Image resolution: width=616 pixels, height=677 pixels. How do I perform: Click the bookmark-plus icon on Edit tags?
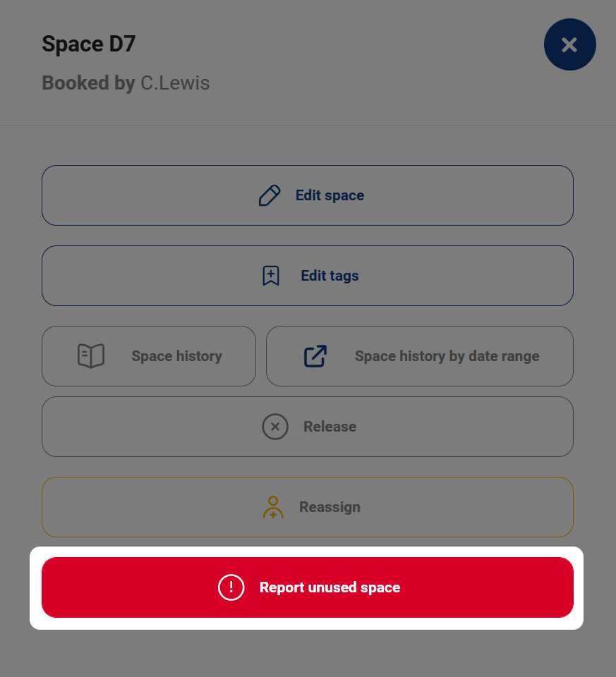270,276
